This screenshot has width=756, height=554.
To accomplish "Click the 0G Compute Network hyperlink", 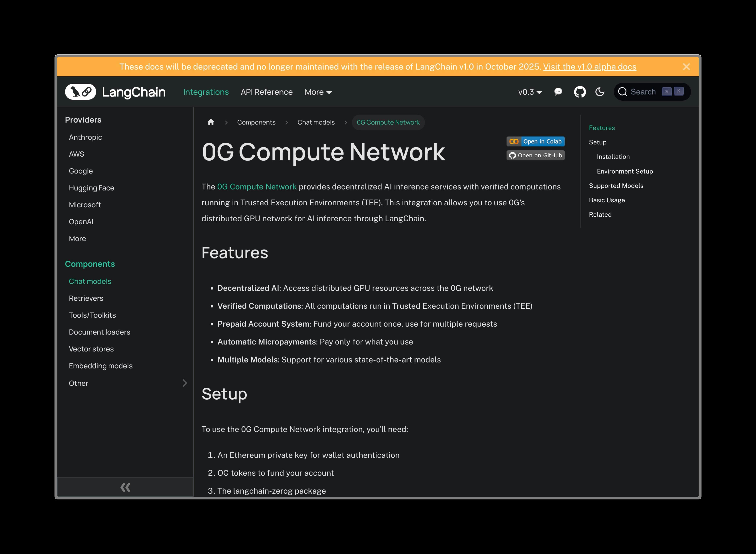I will click(257, 187).
